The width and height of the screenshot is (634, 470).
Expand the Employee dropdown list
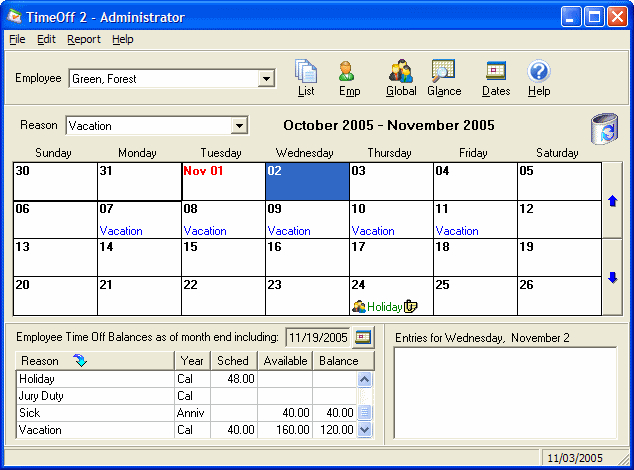[267, 79]
